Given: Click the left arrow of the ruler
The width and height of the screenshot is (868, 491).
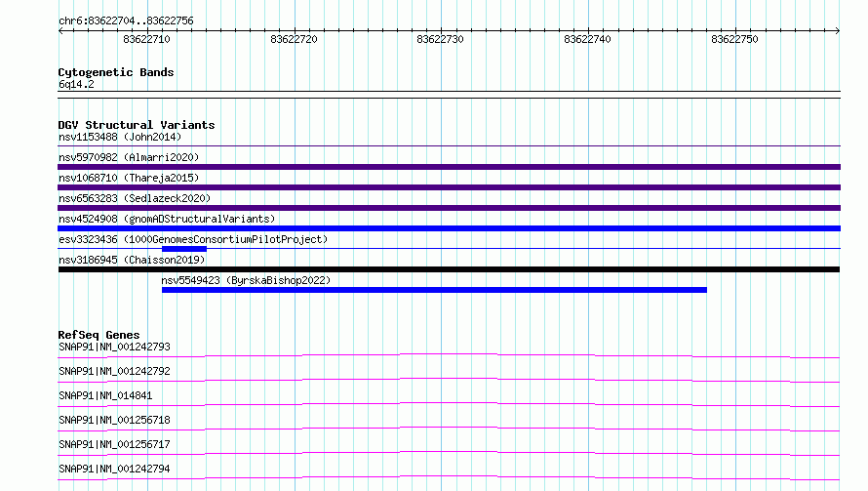Looking at the screenshot, I should [60, 30].
